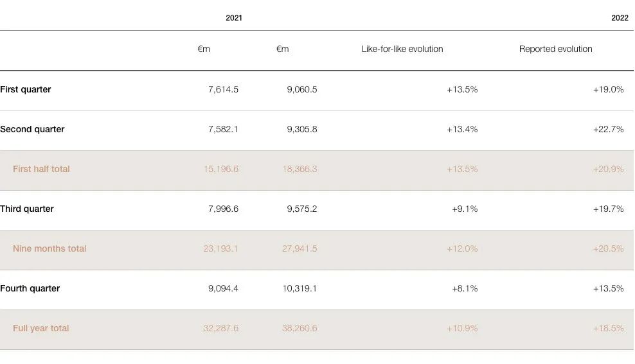The image size is (635, 364).
Task: Select fourth quarter 2022 value 10,319.1
Action: click(300, 288)
